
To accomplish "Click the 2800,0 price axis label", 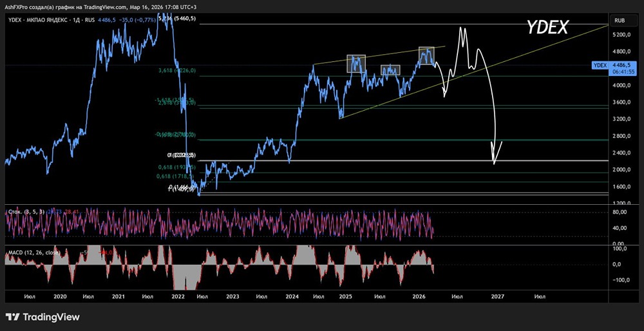I will coord(621,136).
